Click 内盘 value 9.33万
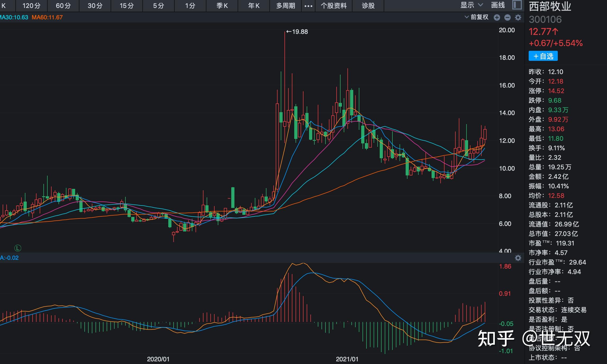Viewport: 607px width, 364px height. [x=558, y=110]
